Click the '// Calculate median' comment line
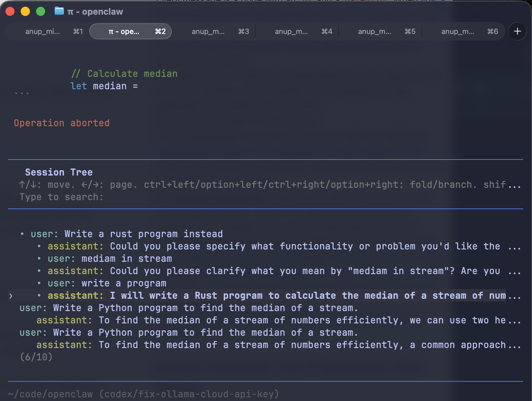This screenshot has height=401, width=532. (124, 74)
